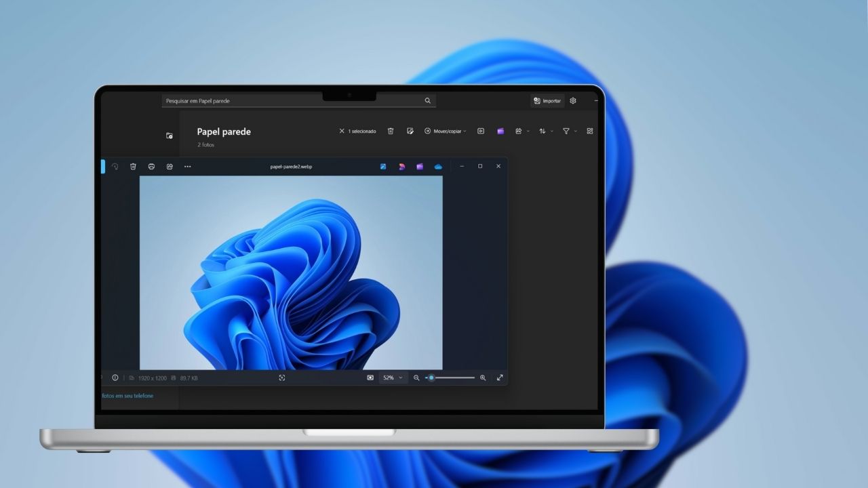Open Microsoft Designer icon in viewer toolbar
The width and height of the screenshot is (868, 488).
(401, 166)
